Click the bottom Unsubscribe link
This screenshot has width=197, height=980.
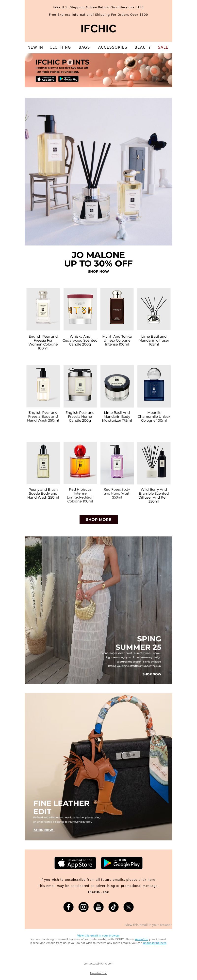(x=98, y=973)
